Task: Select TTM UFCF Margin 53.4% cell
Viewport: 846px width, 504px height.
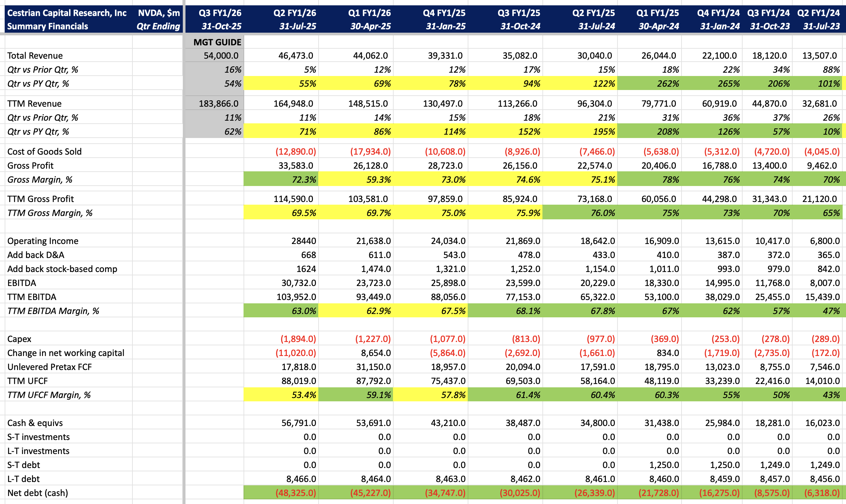Action: (304, 395)
